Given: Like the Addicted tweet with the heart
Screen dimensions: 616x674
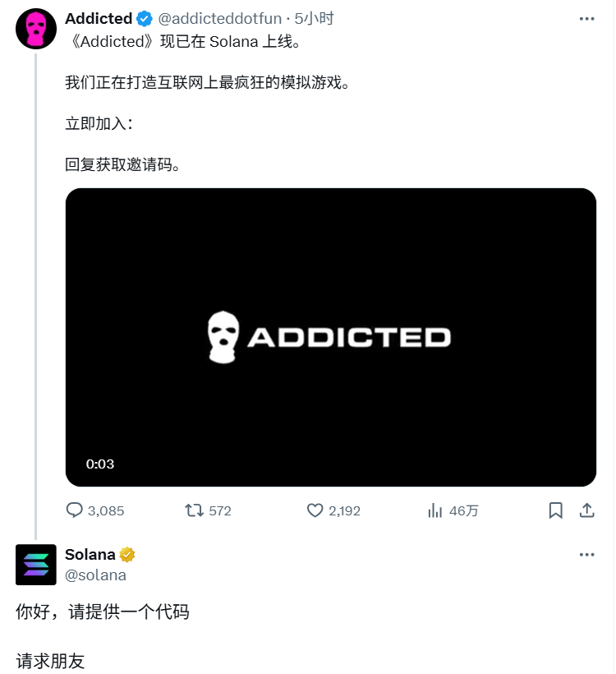Looking at the screenshot, I should [315, 510].
